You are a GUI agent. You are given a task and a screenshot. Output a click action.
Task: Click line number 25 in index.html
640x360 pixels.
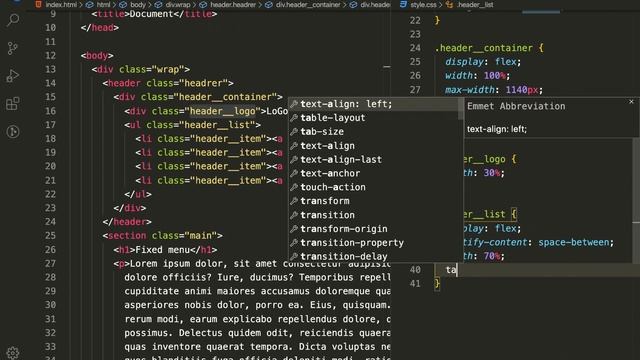[50, 236]
